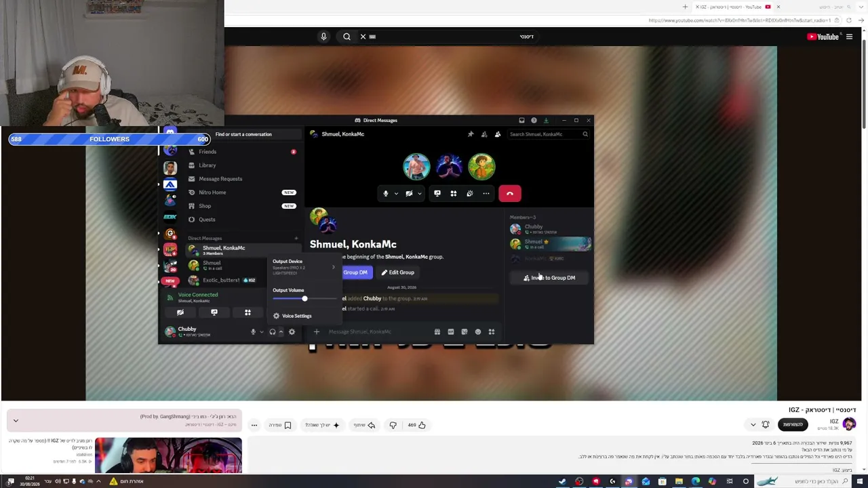
Task: Dislike the YouTube video
Action: pyautogui.click(x=393, y=425)
